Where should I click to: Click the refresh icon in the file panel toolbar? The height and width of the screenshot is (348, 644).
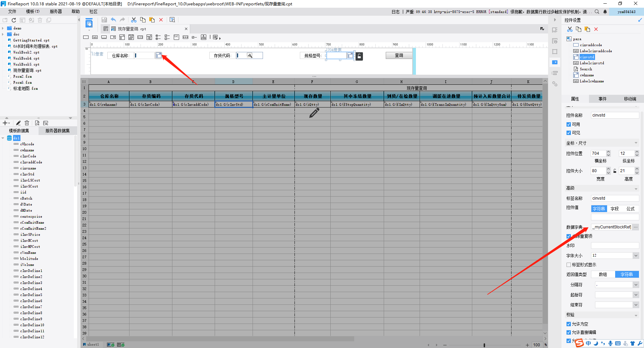coord(14,20)
